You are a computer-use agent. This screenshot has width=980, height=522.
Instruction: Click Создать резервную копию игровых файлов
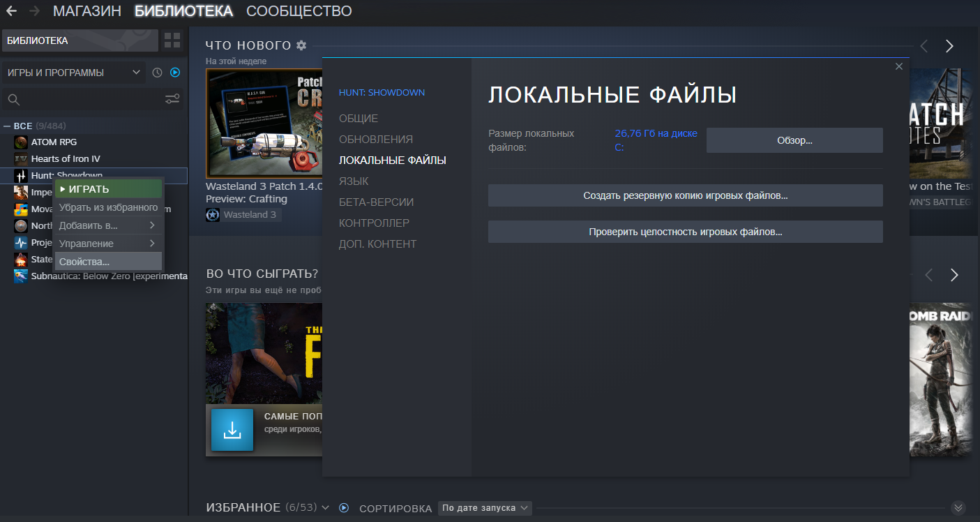point(686,195)
